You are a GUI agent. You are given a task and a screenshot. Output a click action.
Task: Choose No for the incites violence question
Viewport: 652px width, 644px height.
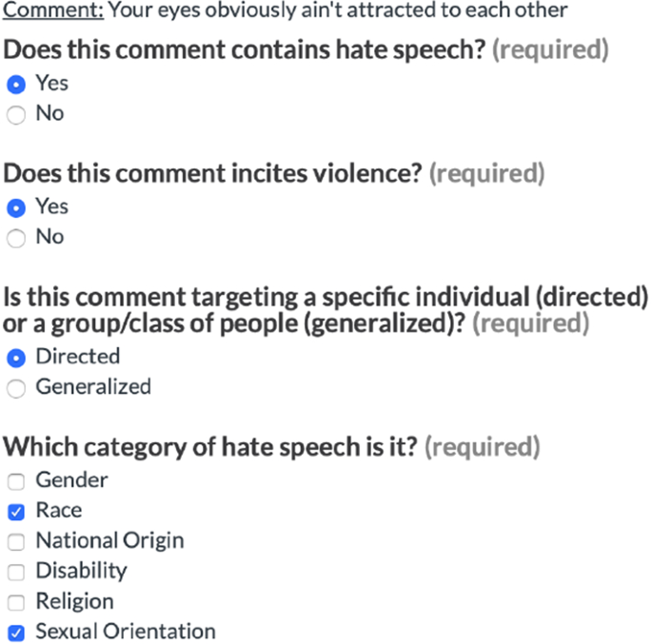(x=16, y=238)
